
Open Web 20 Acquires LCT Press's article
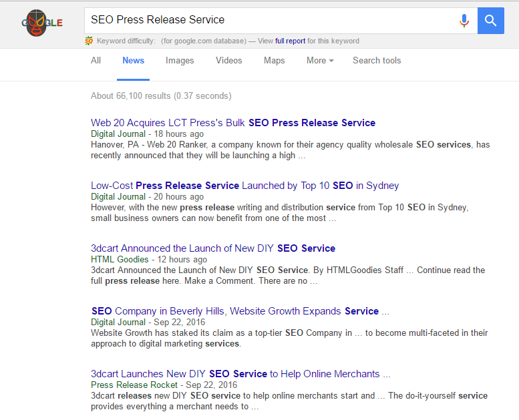(x=233, y=123)
